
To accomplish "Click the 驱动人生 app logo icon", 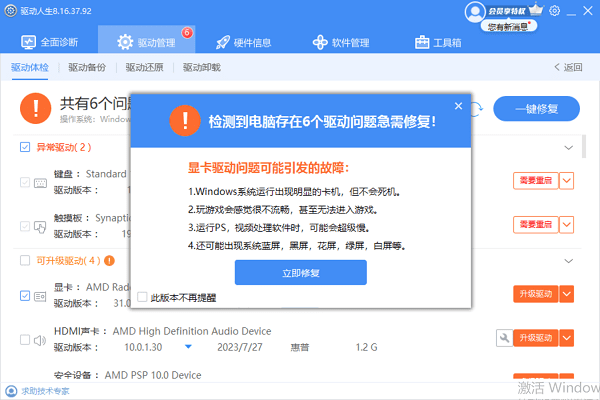I will [x=11, y=11].
